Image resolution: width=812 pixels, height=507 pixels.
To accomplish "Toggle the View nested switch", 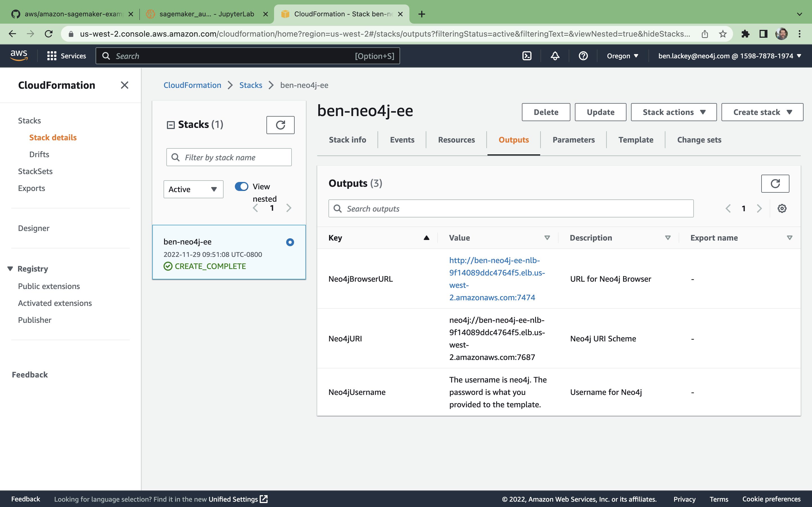I will coord(241,186).
